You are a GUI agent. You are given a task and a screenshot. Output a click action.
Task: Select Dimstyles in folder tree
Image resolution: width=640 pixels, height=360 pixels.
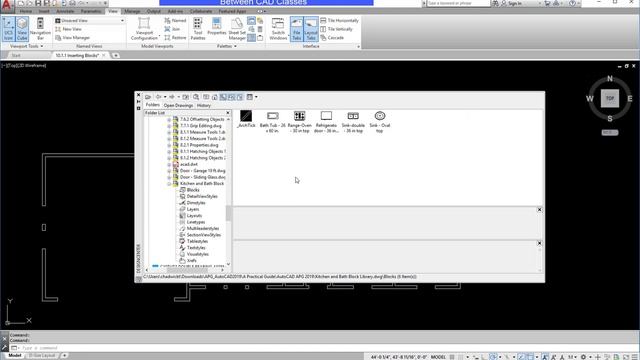[196, 203]
